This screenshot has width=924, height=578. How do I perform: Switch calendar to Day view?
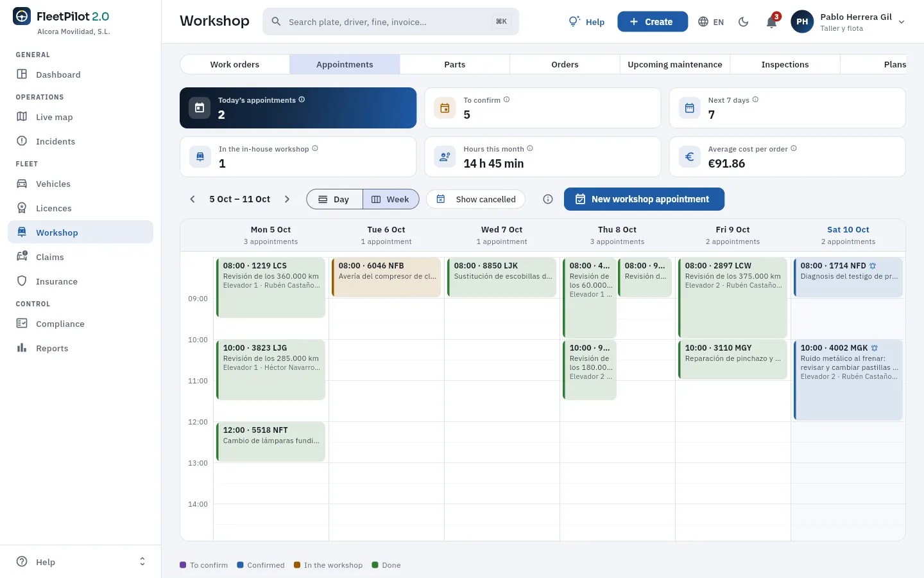click(334, 199)
